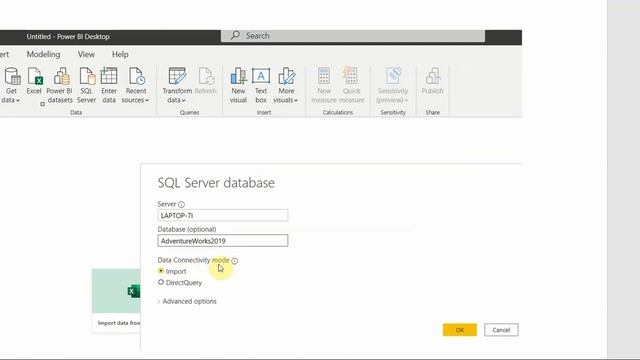
Task: Insert a New visual
Action: pyautogui.click(x=238, y=85)
